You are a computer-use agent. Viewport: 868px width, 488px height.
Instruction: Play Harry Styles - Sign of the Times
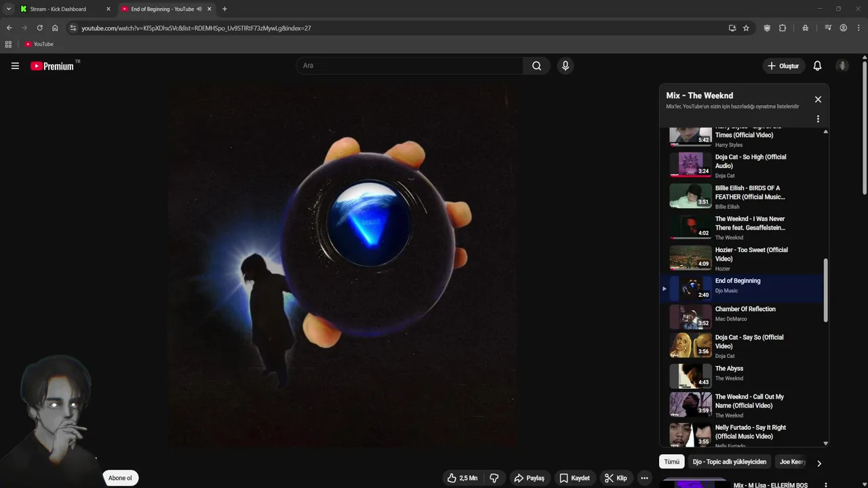743,137
